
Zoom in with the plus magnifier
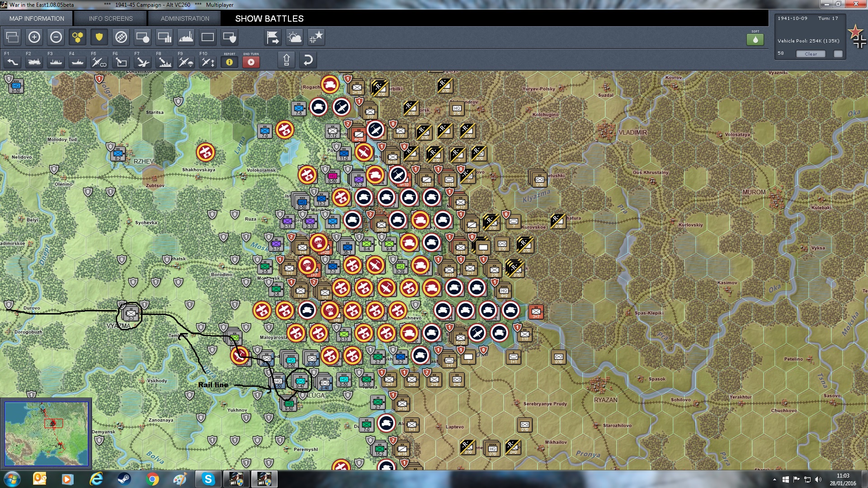click(34, 37)
